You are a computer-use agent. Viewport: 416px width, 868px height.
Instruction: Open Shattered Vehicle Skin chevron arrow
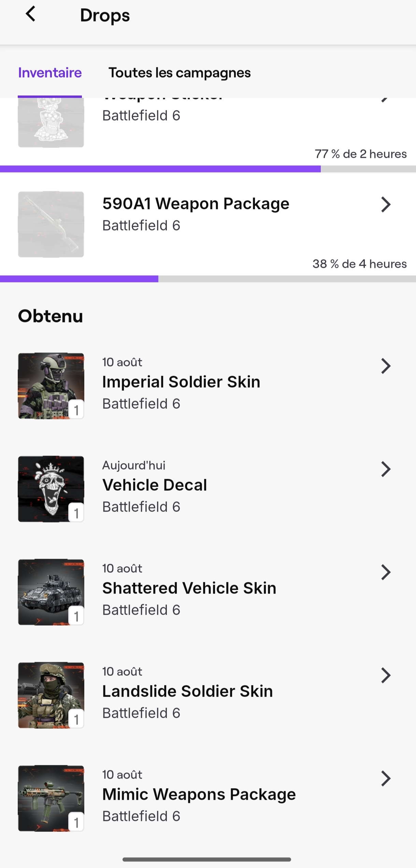pos(386,572)
